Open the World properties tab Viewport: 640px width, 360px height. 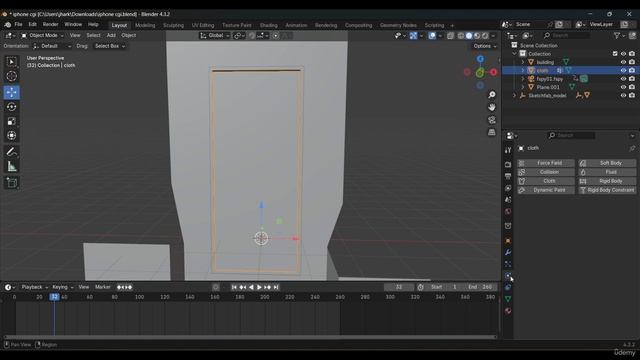click(508, 211)
